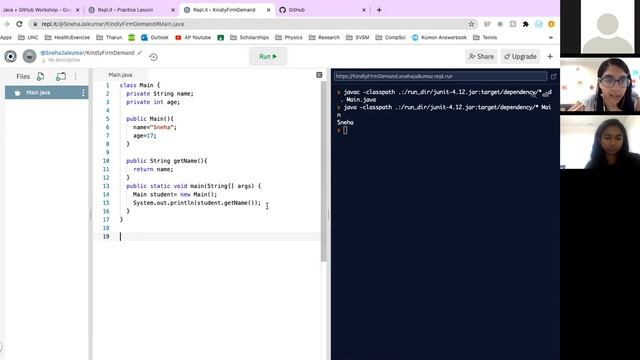Open the Share dialog
The width and height of the screenshot is (640, 360).
point(481,56)
